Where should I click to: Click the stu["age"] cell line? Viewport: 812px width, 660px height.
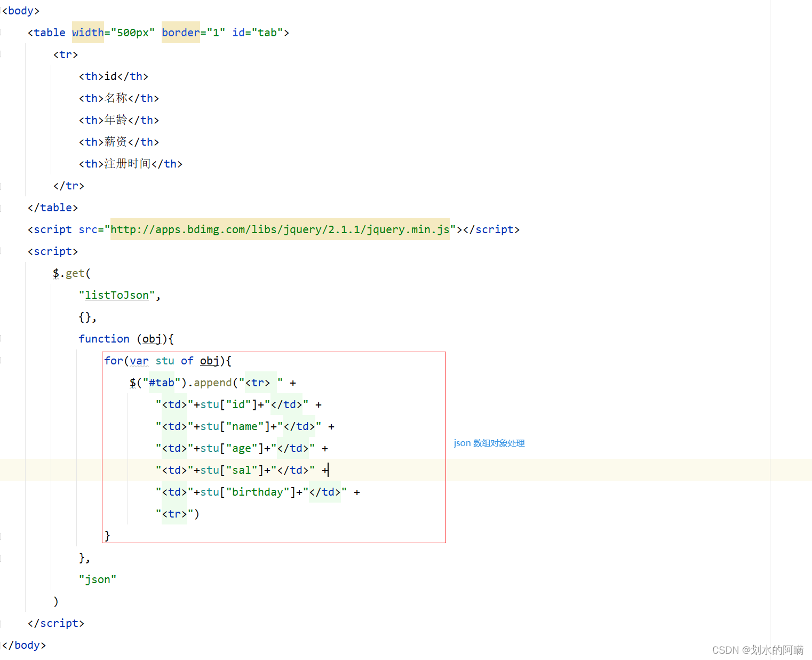tap(242, 448)
